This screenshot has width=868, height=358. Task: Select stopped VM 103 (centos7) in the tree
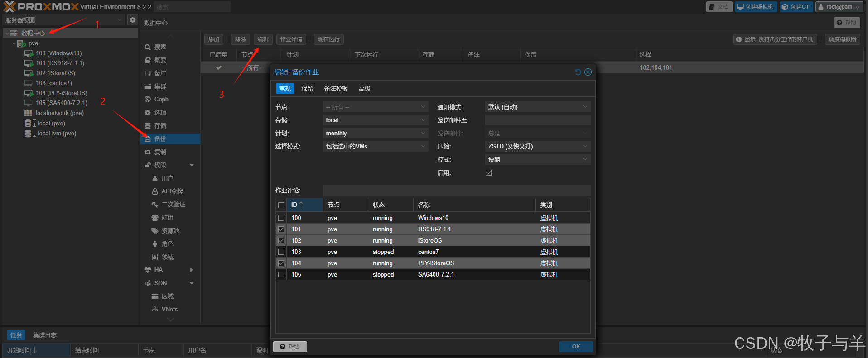53,83
